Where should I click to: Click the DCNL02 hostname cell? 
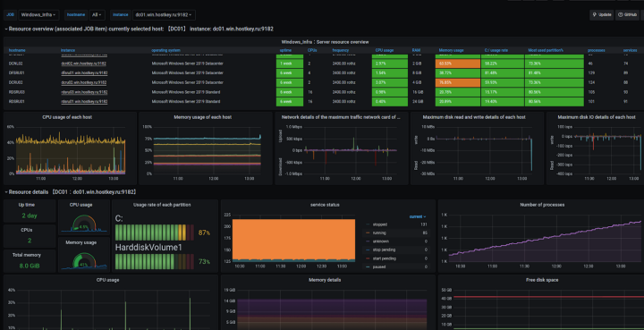coord(15,64)
